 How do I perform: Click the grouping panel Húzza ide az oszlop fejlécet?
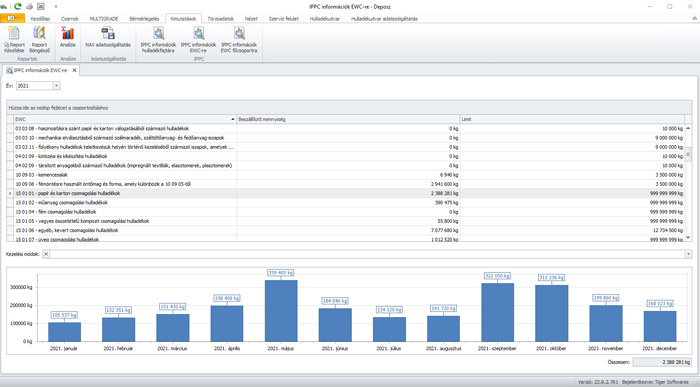(349, 108)
